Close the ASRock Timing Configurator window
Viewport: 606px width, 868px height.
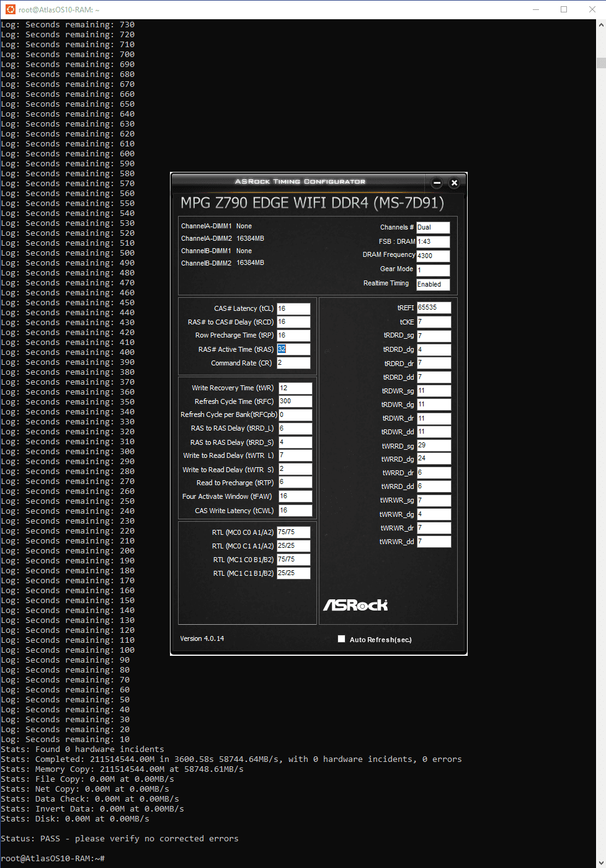(454, 182)
